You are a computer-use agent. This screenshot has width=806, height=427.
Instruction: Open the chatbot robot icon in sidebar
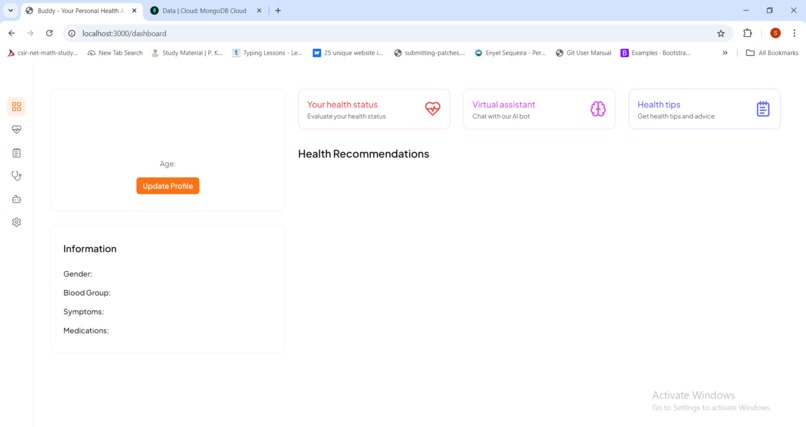(x=16, y=199)
